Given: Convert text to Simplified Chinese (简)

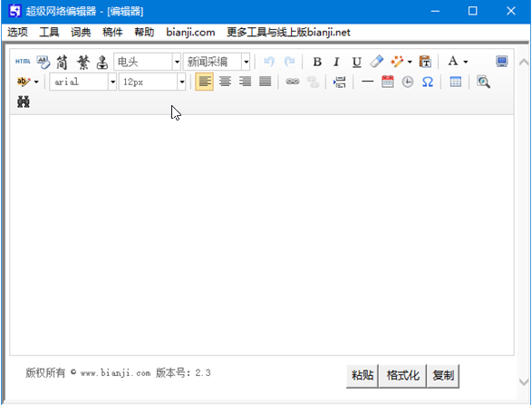Looking at the screenshot, I should (x=63, y=63).
